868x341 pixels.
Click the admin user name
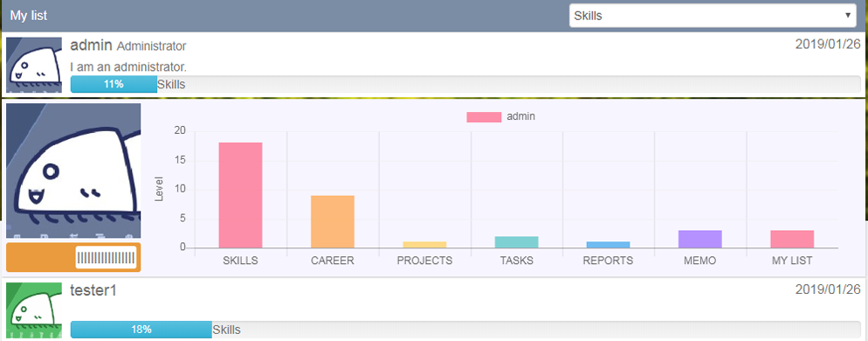[x=92, y=45]
